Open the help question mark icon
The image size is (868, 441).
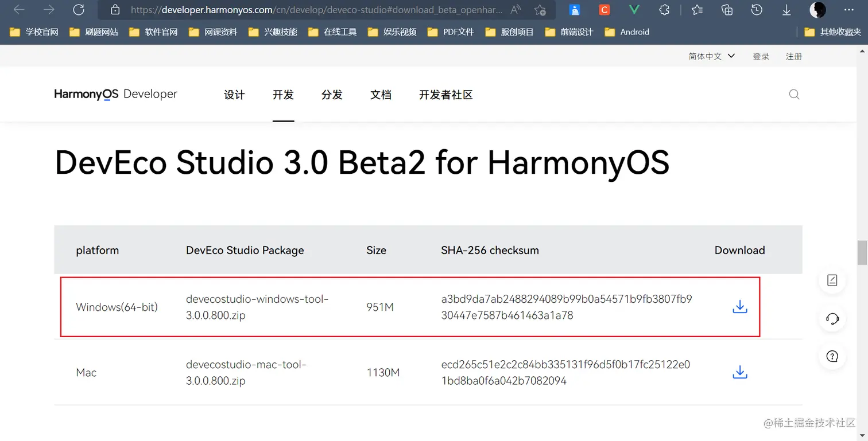[x=832, y=356]
